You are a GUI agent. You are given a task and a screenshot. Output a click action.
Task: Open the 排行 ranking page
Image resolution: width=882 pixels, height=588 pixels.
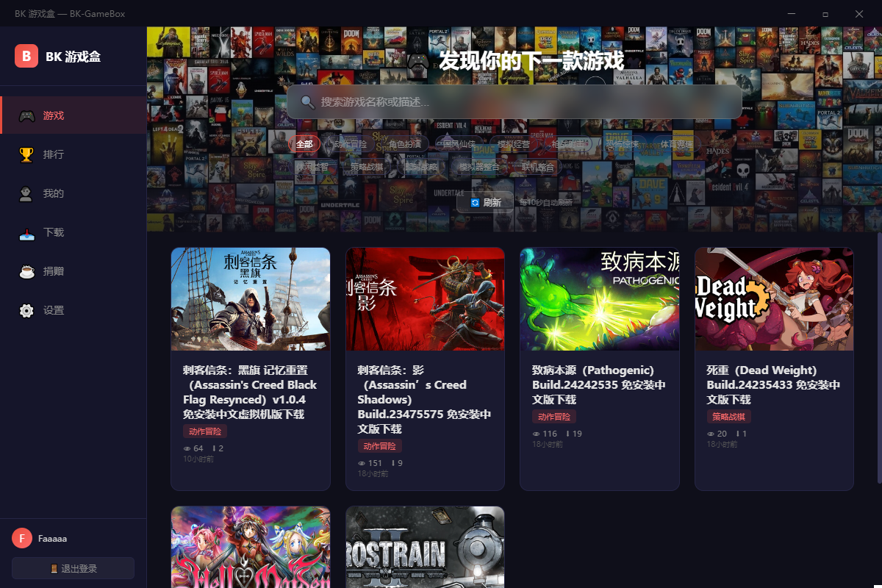click(x=73, y=154)
